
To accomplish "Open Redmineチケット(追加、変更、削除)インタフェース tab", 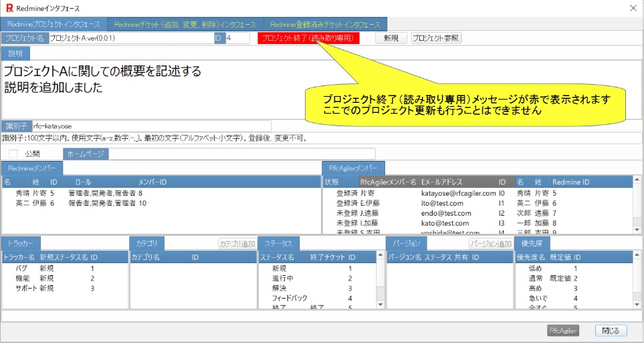I will tap(185, 24).
